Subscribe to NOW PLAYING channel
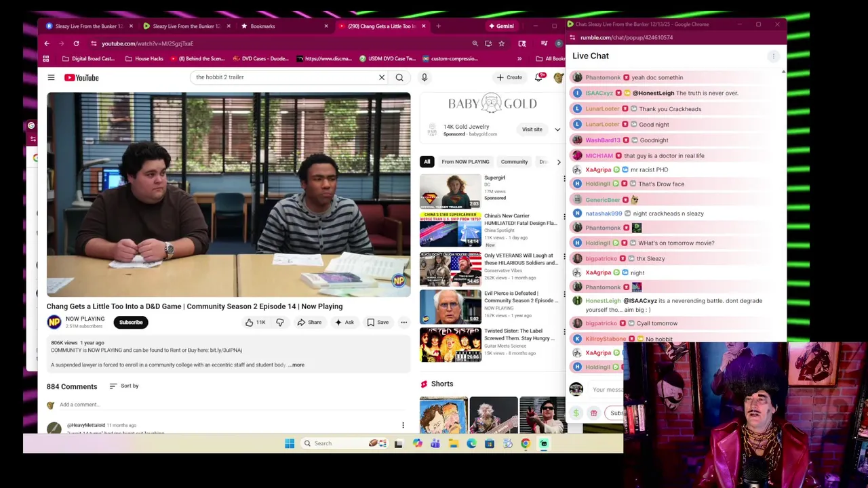Image resolution: width=868 pixels, height=488 pixels. (131, 323)
